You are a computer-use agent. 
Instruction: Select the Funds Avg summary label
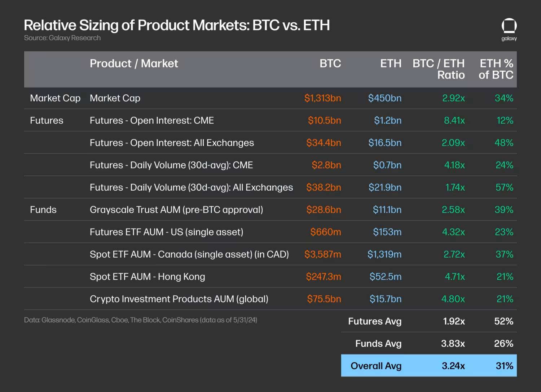[x=378, y=344]
